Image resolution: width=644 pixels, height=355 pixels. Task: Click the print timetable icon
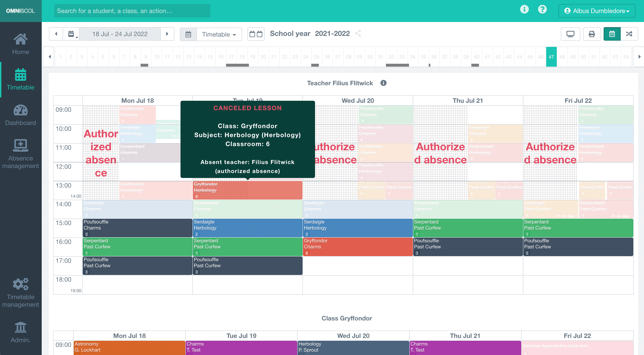[x=592, y=34]
